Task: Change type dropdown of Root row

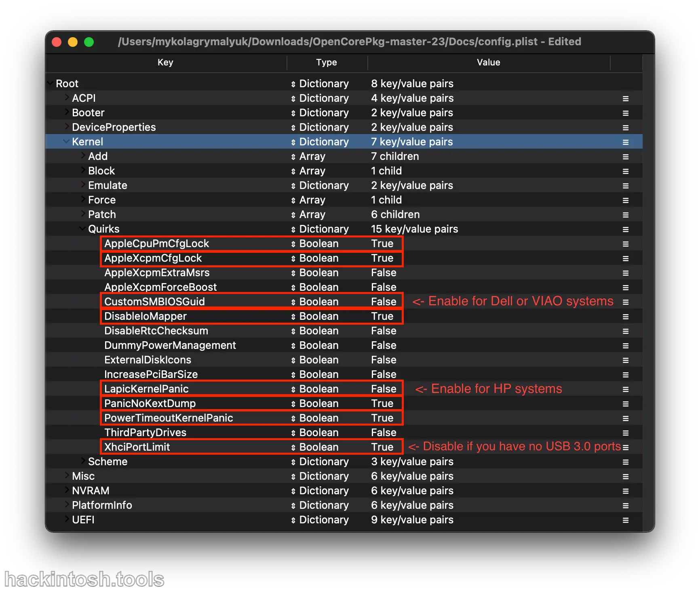Action: tap(293, 84)
